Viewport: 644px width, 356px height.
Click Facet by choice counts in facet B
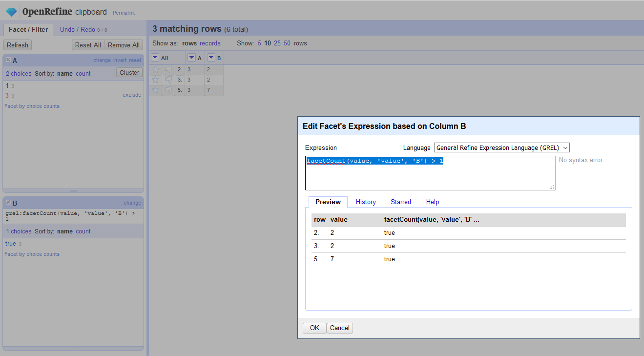tap(32, 254)
